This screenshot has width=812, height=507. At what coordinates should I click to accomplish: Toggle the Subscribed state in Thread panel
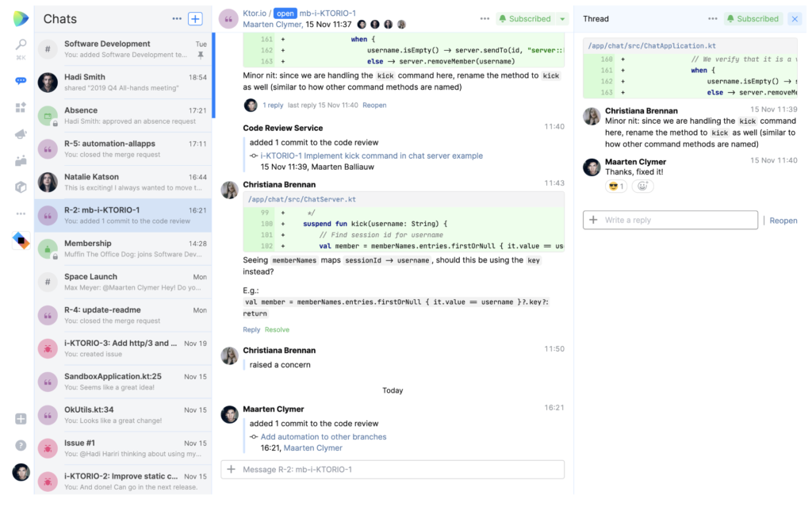pos(752,17)
